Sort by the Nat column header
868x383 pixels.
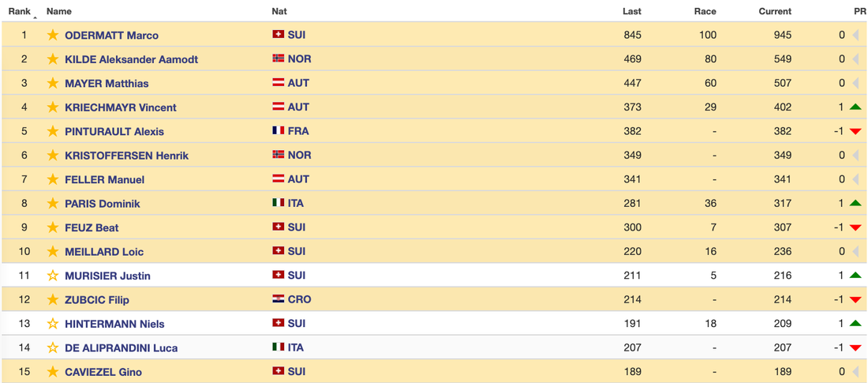pyautogui.click(x=279, y=11)
